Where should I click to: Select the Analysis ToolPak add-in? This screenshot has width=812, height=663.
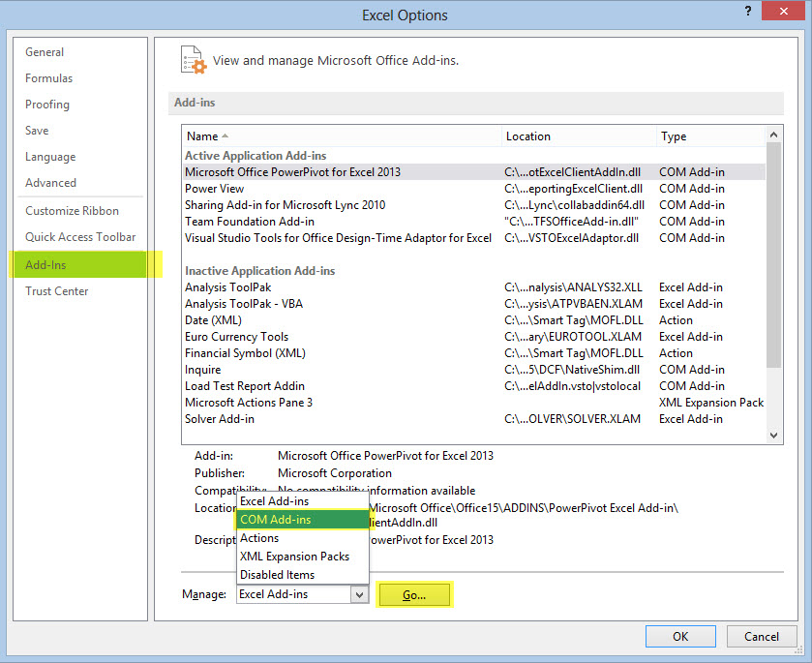226,286
